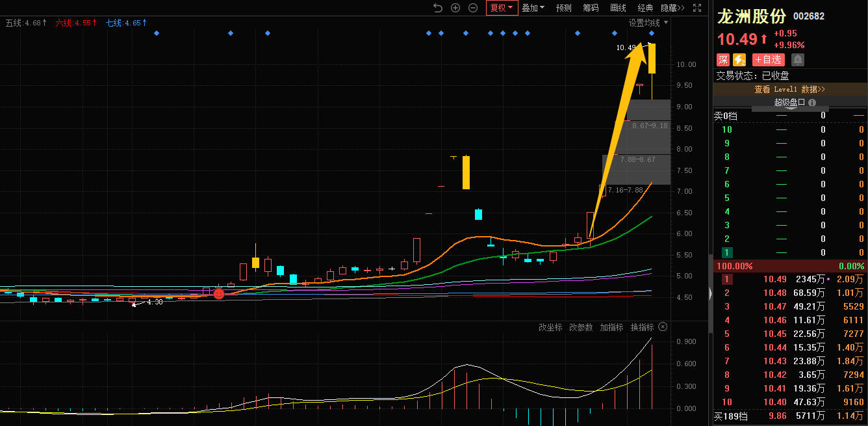
Task: Open the price alert bell icon
Action: click(x=798, y=60)
